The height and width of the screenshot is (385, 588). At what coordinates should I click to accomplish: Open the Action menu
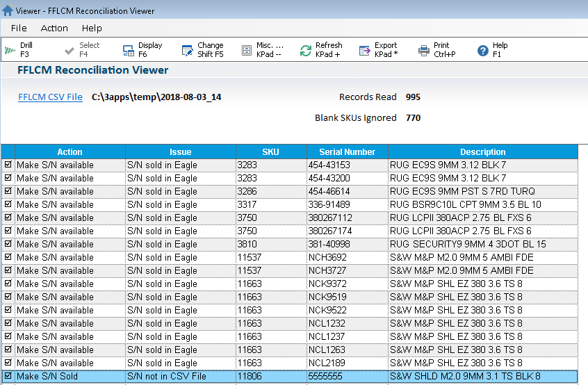54,28
